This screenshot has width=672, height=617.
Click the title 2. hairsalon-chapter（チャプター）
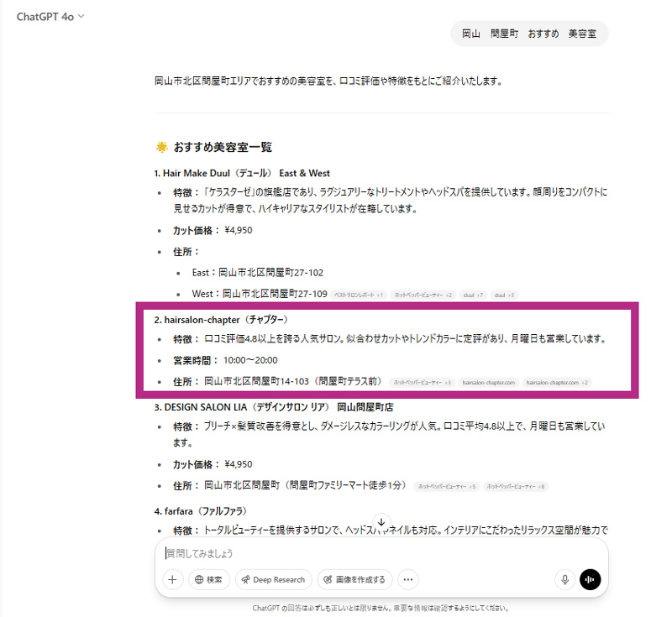coord(222,320)
